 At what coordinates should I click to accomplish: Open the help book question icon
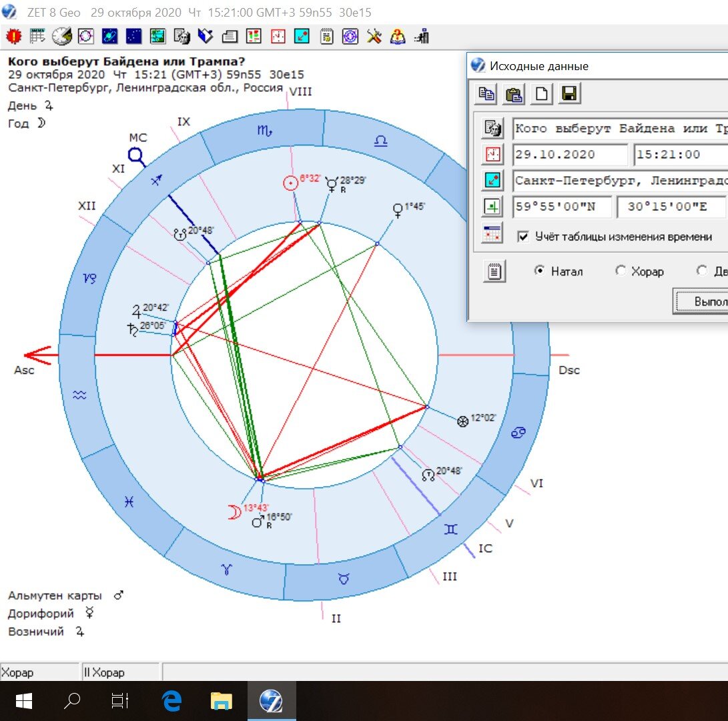click(398, 36)
